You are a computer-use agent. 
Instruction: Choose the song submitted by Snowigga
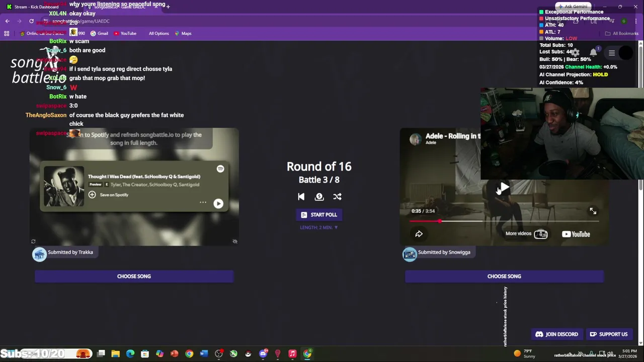click(x=504, y=276)
